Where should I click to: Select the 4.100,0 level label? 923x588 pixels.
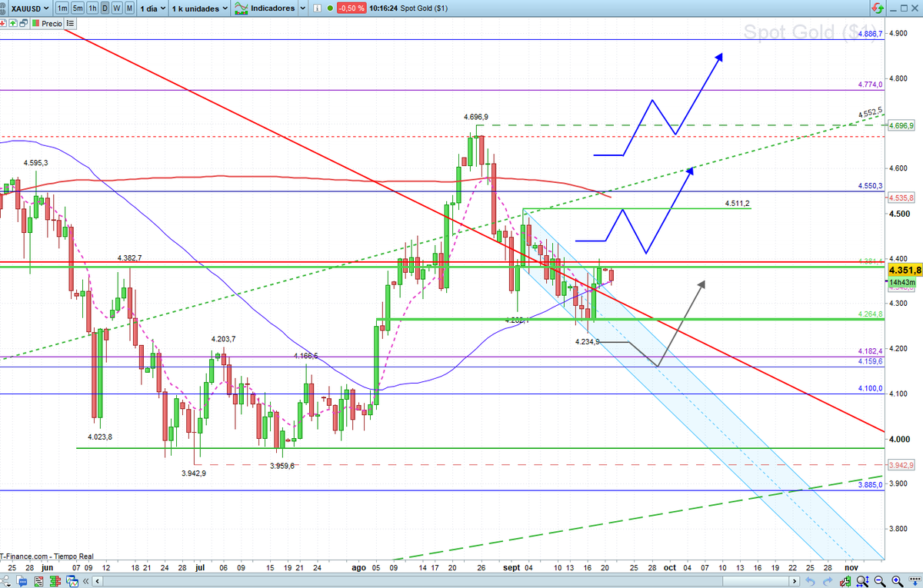869,389
